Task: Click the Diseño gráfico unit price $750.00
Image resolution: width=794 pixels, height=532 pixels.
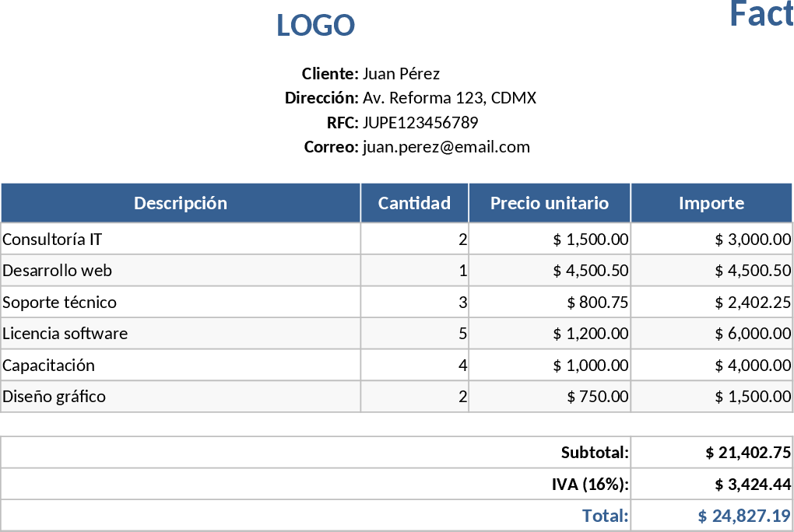Action: (597, 397)
